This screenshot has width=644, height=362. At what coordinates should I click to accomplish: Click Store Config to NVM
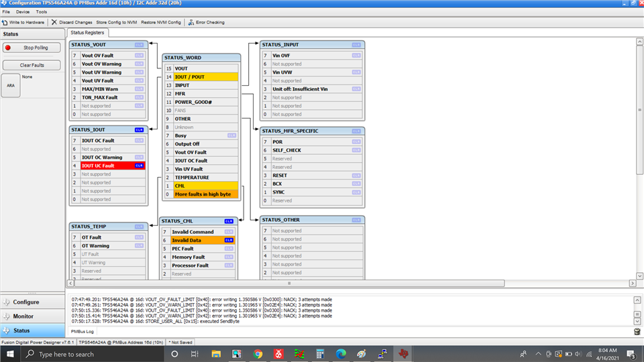click(x=116, y=22)
